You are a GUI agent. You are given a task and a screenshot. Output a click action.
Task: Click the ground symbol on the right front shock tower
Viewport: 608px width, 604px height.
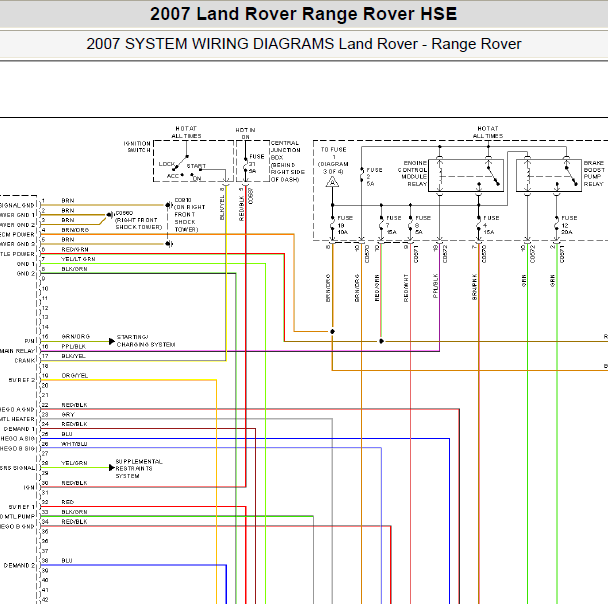coord(110,214)
